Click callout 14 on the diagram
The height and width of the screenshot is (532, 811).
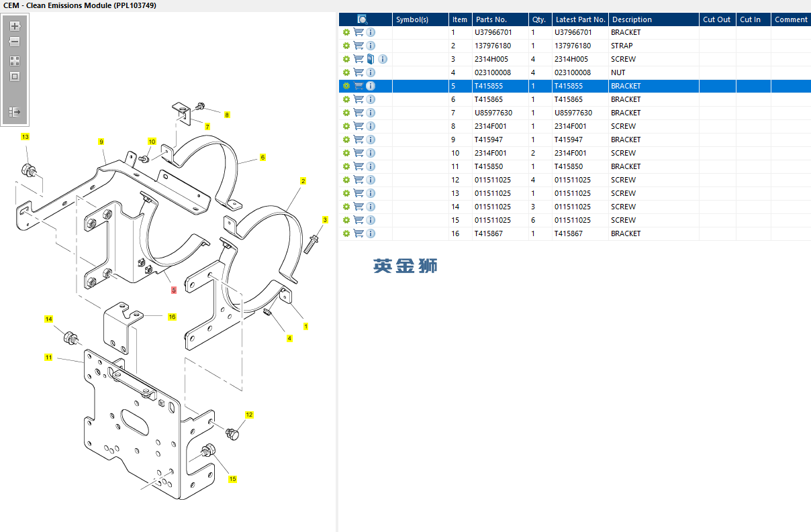48,319
